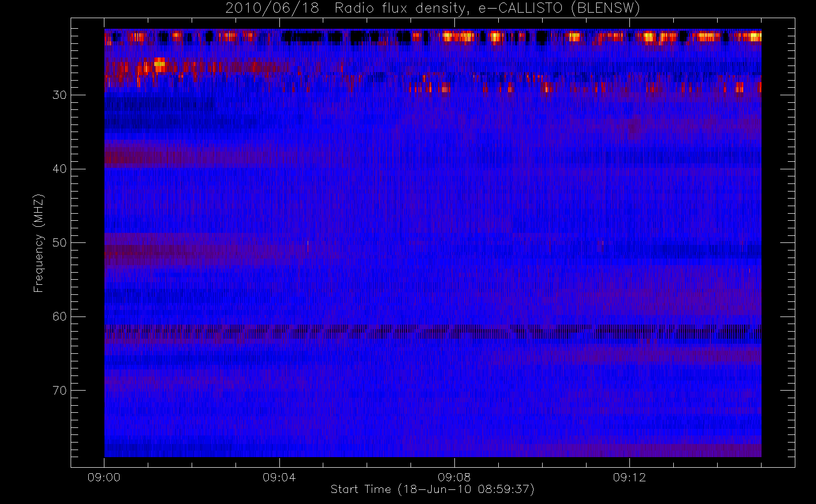Click the 09:04 time tick label
Image resolution: width=816 pixels, height=504 pixels.
tap(279, 477)
